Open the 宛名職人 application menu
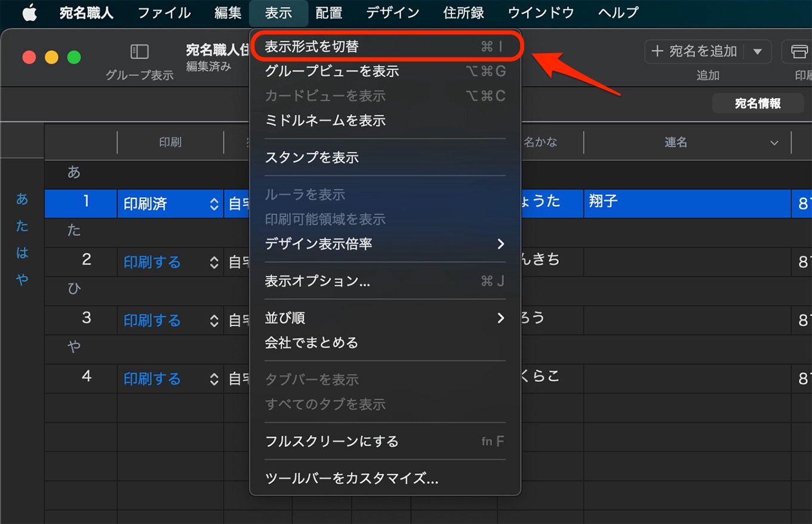812x524 pixels. (x=87, y=13)
